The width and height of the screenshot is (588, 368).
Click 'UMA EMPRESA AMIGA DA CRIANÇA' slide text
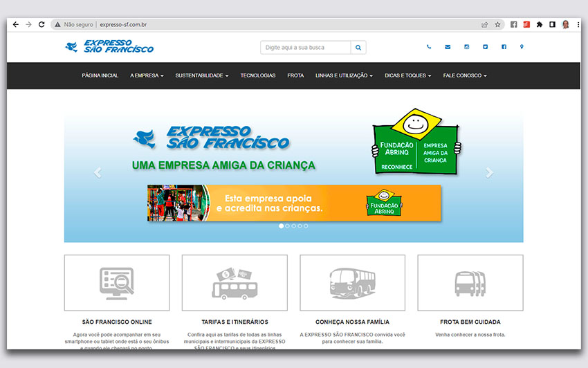coord(223,165)
